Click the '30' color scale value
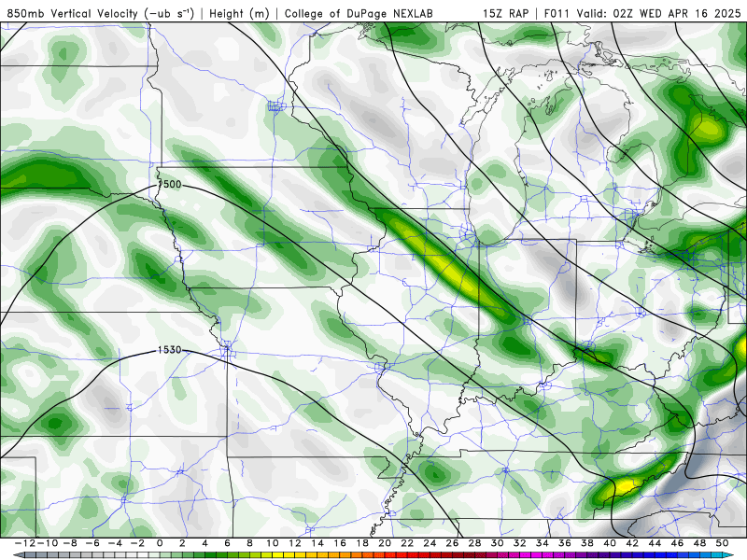Image resolution: width=747 pixels, height=560 pixels. [497, 543]
